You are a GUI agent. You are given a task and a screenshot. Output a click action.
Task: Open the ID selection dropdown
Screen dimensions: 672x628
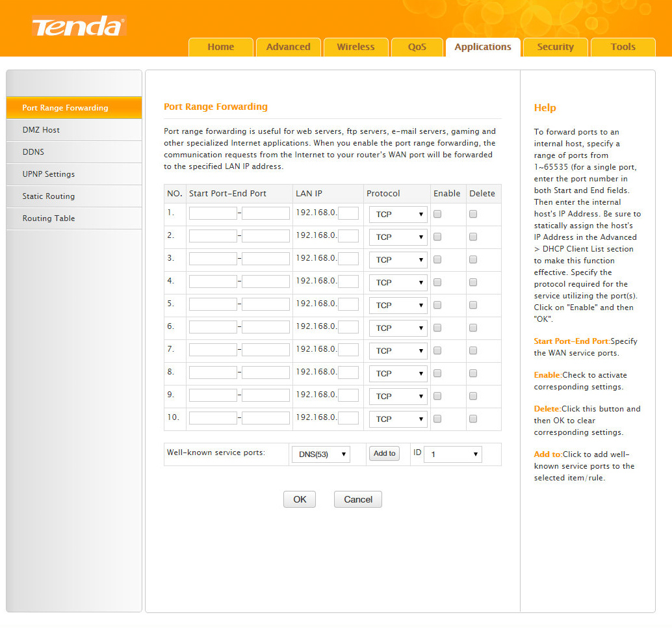click(452, 454)
